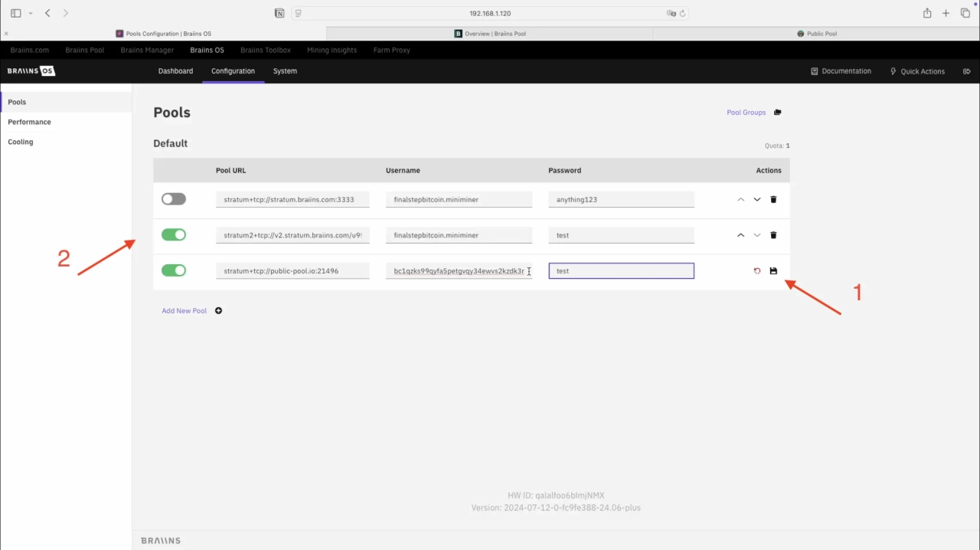Click Add New Pool

coord(185,311)
